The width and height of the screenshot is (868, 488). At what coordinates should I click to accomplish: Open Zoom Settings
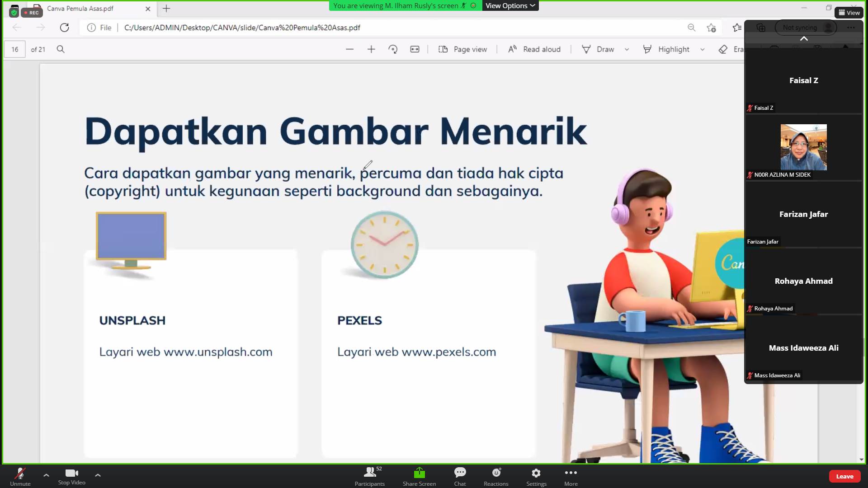point(536,477)
